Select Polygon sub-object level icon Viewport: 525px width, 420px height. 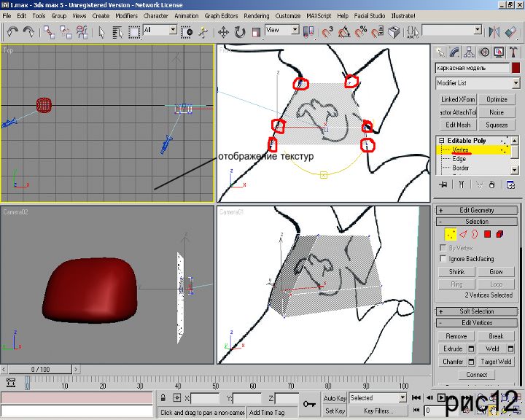[x=486, y=234]
